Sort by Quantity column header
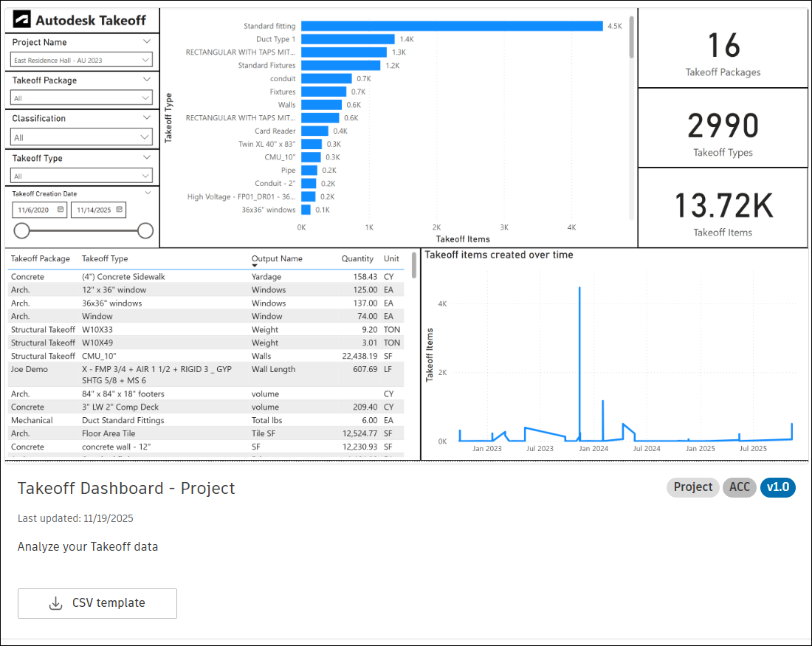The width and height of the screenshot is (812, 646). pos(357,258)
